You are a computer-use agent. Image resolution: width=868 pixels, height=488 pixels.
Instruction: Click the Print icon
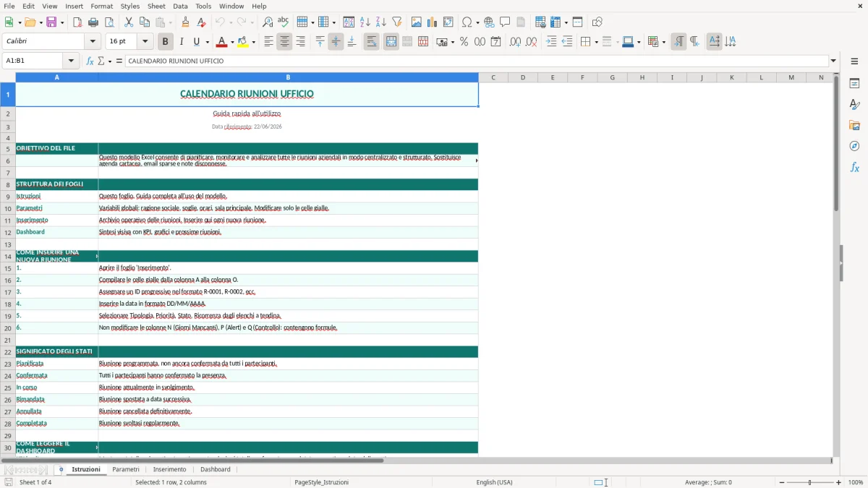93,22
